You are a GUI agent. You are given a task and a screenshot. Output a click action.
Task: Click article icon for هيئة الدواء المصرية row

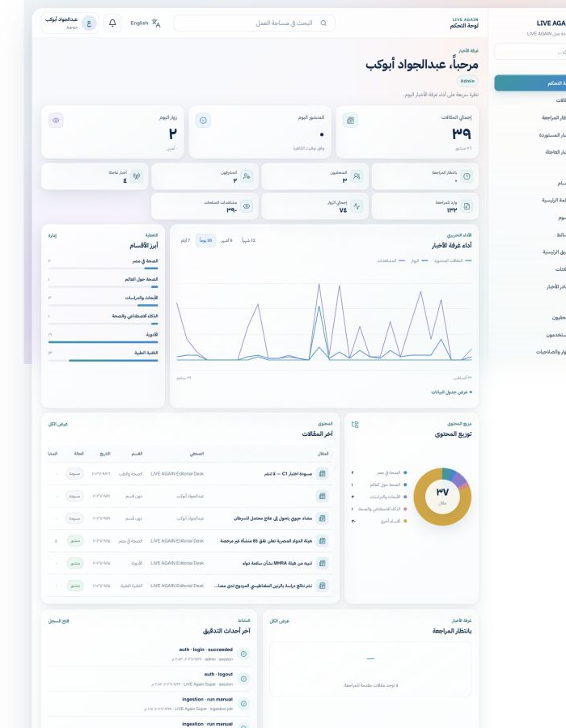point(322,540)
